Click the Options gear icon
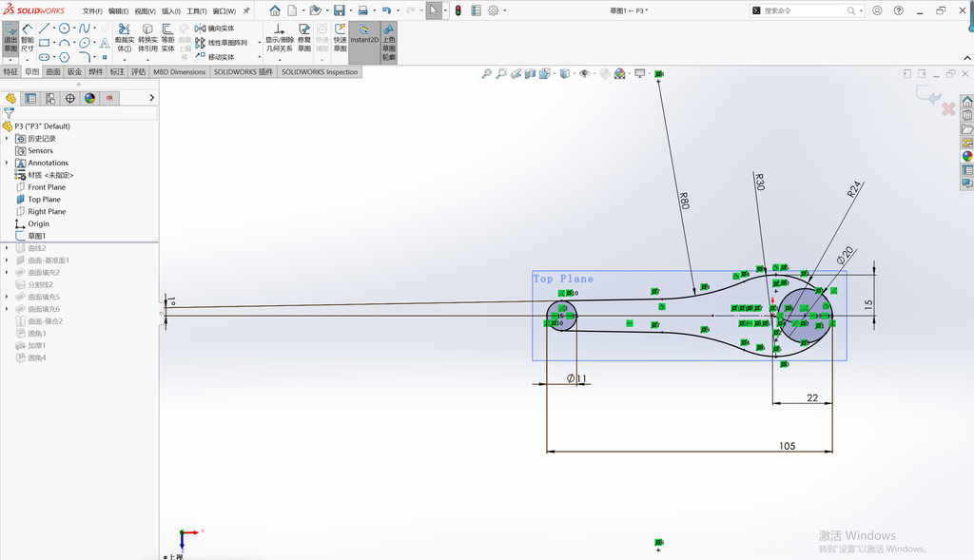Viewport: 974px width, 560px height. pos(494,10)
